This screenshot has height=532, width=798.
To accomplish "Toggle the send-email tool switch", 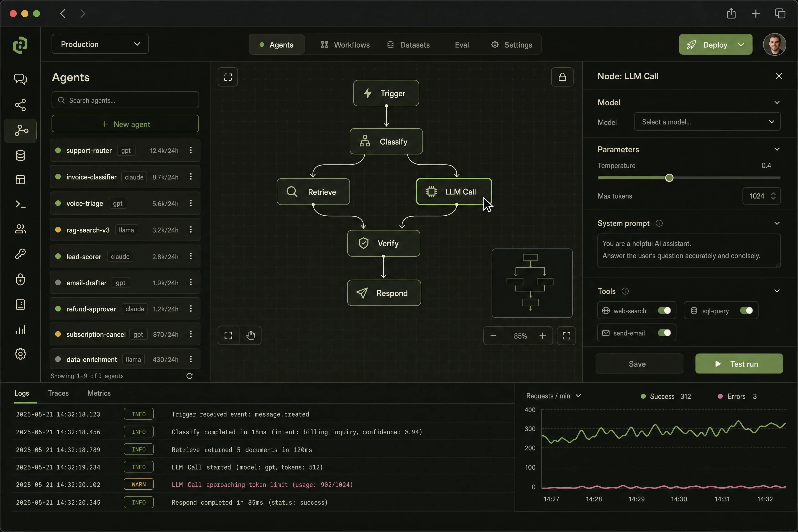I will pyautogui.click(x=664, y=333).
